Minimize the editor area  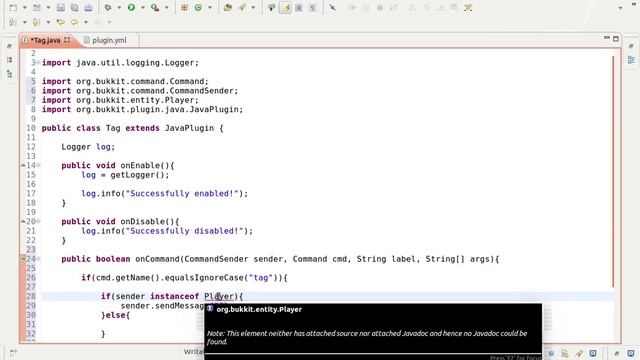(607, 38)
